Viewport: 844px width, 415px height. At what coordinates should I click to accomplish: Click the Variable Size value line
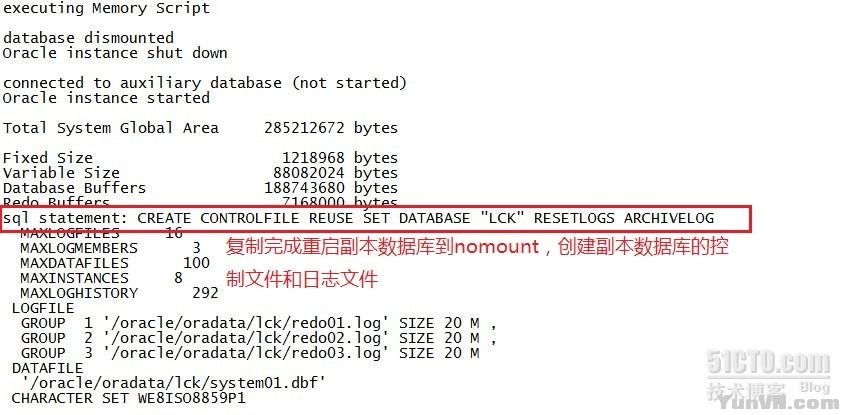click(x=200, y=173)
